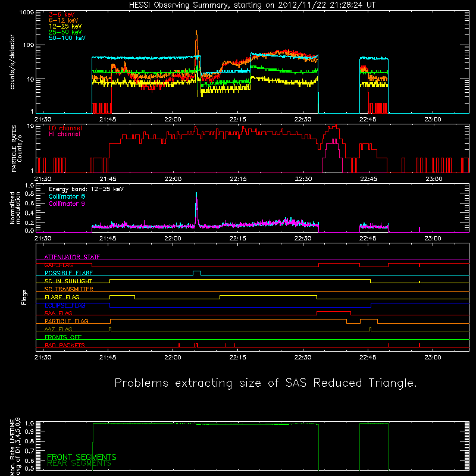The height and width of the screenshot is (476, 476).
Task: Click the LO channel legend label
Action: point(65,128)
